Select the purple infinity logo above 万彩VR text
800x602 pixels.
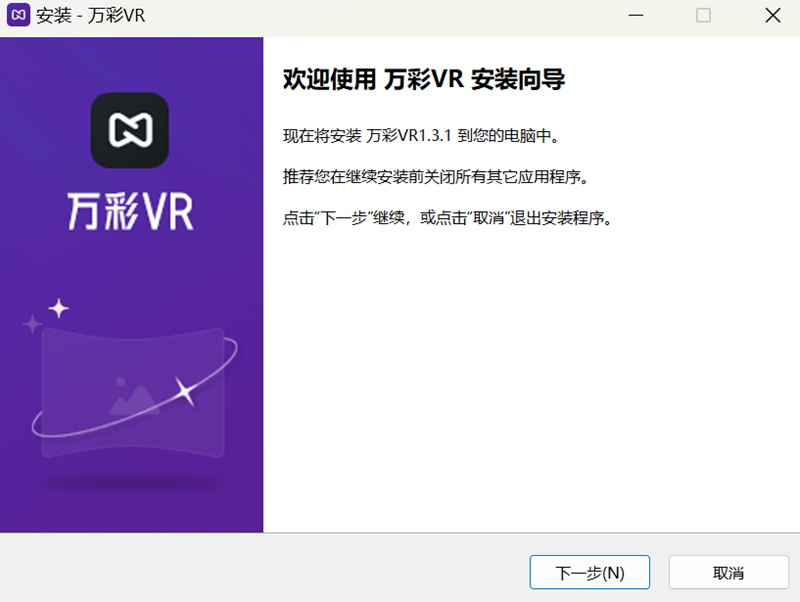point(131,130)
